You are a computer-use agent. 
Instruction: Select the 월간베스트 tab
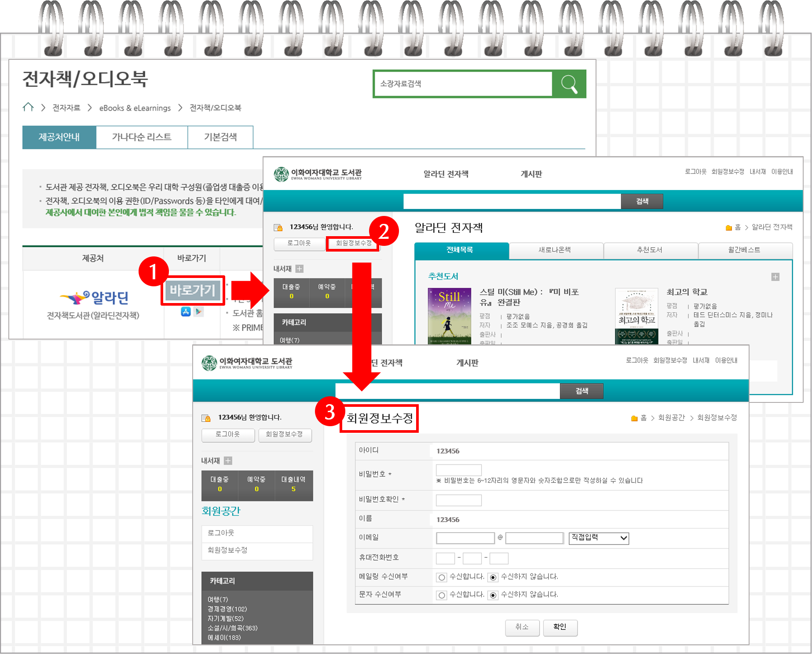pyautogui.click(x=745, y=250)
